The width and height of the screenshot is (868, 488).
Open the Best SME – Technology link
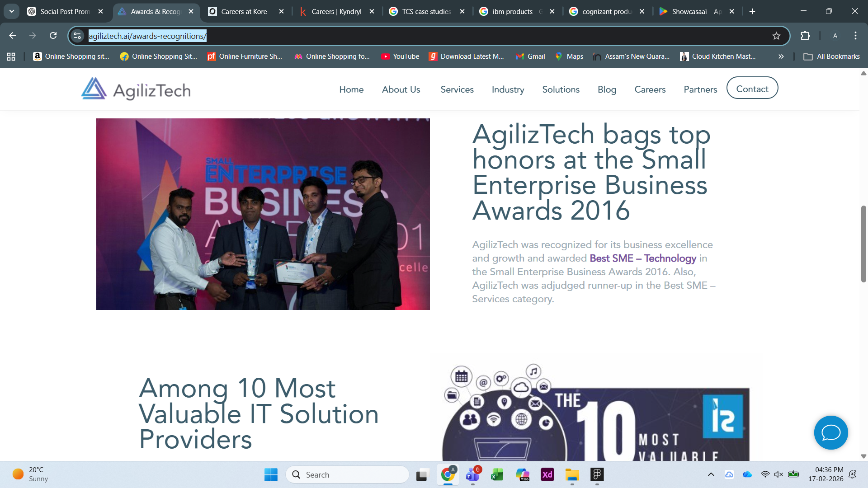coord(643,258)
